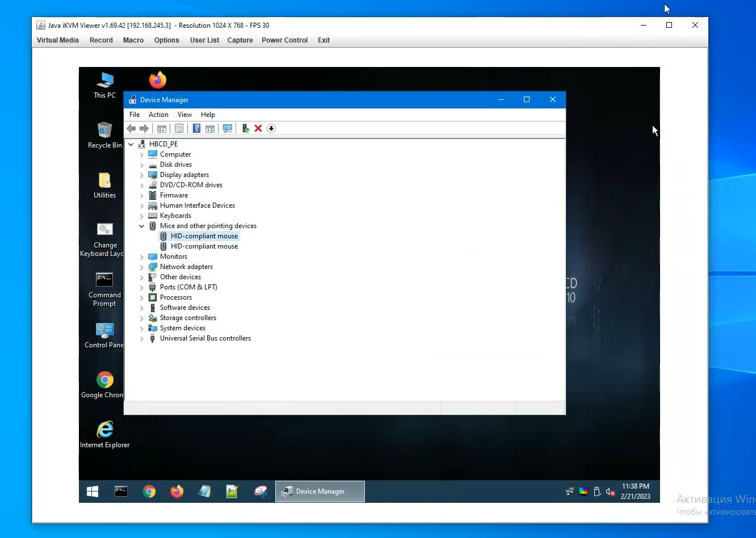Viewport: 756px width, 538px height.
Task: Open the Virtual Media menu
Action: (57, 40)
